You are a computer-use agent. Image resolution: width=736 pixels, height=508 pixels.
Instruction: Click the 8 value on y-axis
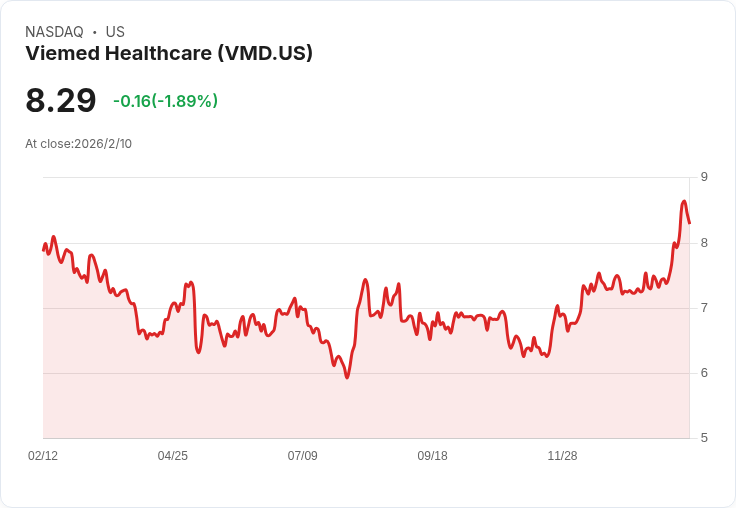point(704,242)
